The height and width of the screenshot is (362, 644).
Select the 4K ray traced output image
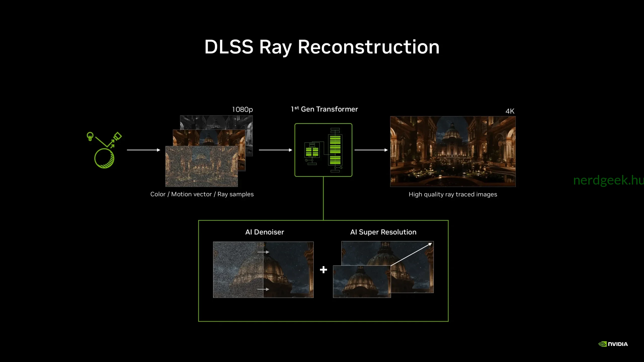tap(453, 151)
